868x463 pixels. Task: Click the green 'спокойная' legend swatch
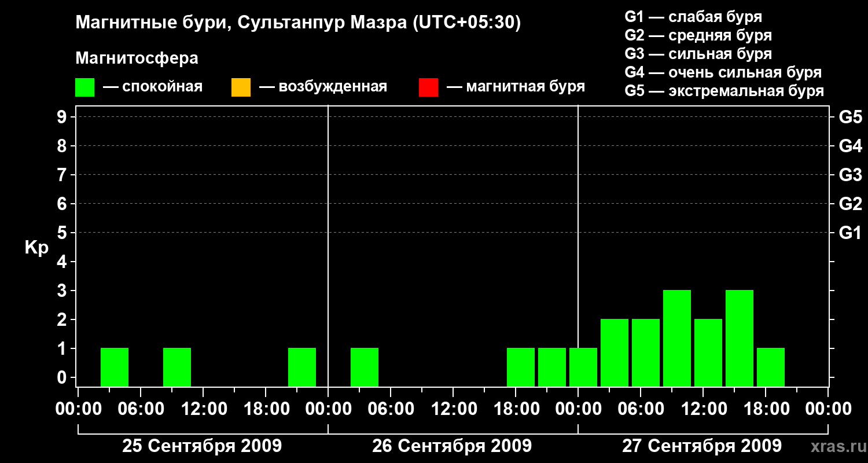pos(85,87)
